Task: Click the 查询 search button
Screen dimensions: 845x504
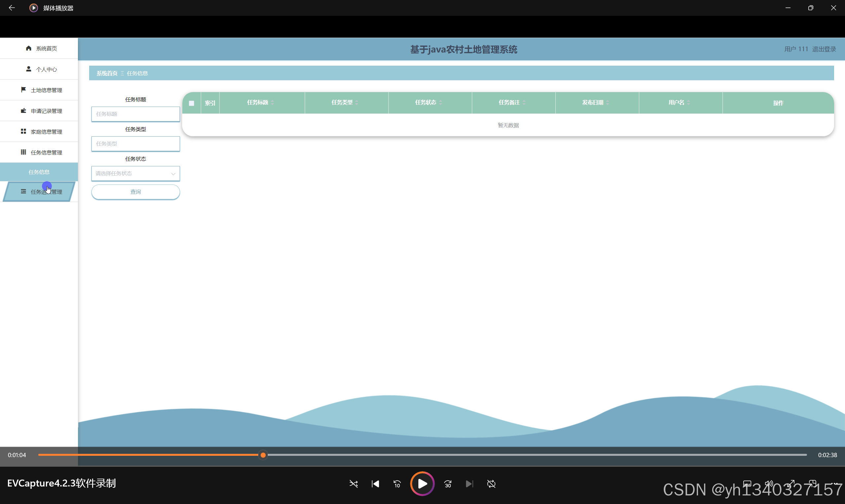Action: coord(135,192)
